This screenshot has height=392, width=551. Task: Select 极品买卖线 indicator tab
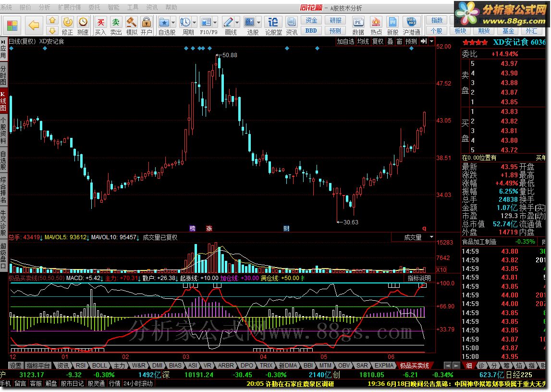point(414,365)
